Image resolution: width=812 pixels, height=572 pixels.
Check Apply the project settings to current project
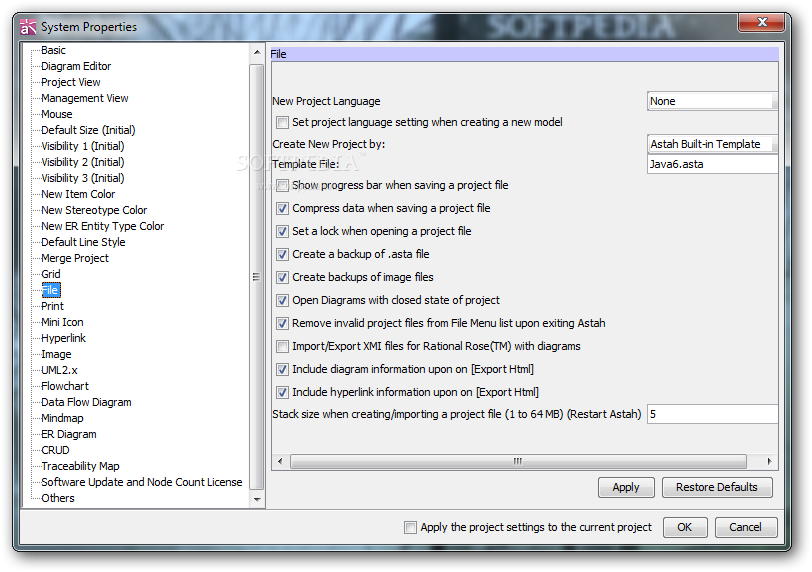(x=410, y=527)
